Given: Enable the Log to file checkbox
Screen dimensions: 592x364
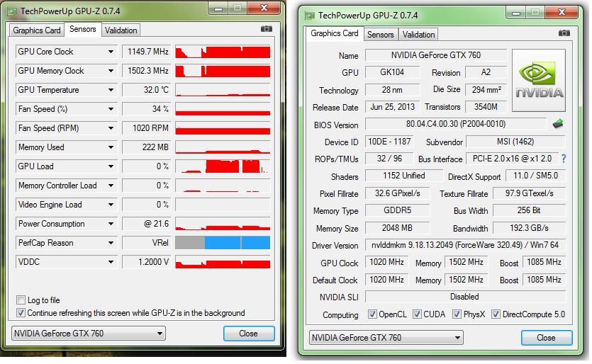Looking at the screenshot, I should (21, 300).
